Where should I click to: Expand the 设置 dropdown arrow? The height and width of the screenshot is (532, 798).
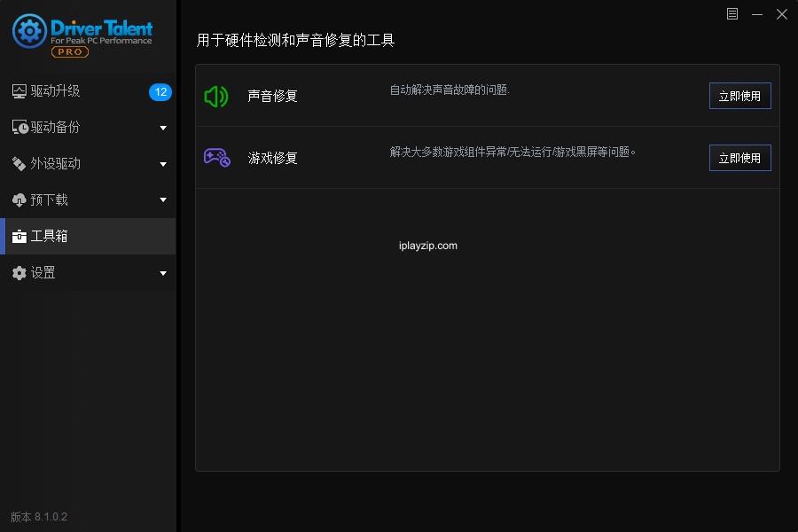click(x=163, y=273)
